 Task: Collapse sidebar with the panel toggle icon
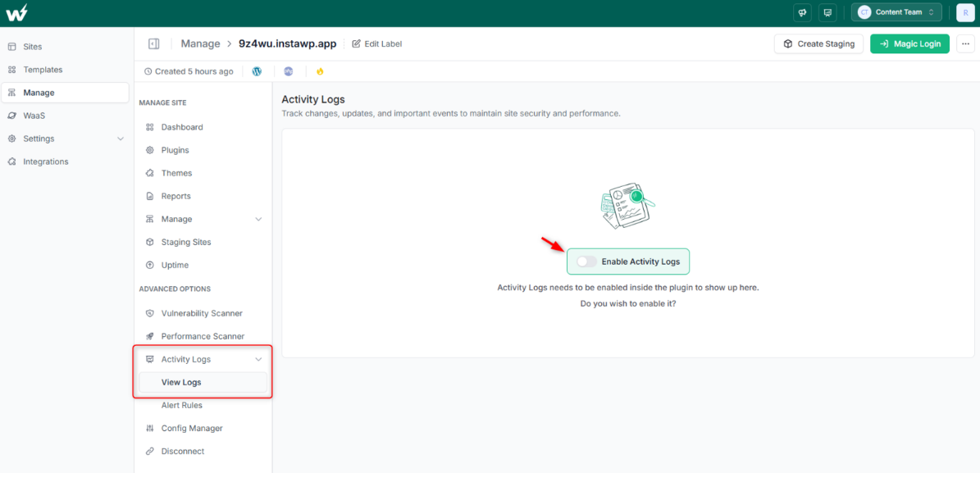tap(153, 43)
